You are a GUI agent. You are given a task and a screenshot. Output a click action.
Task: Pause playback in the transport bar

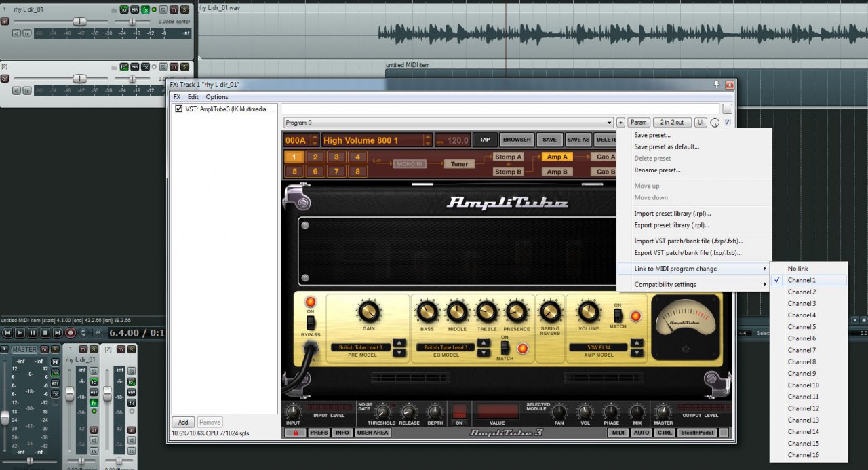pyautogui.click(x=33, y=333)
